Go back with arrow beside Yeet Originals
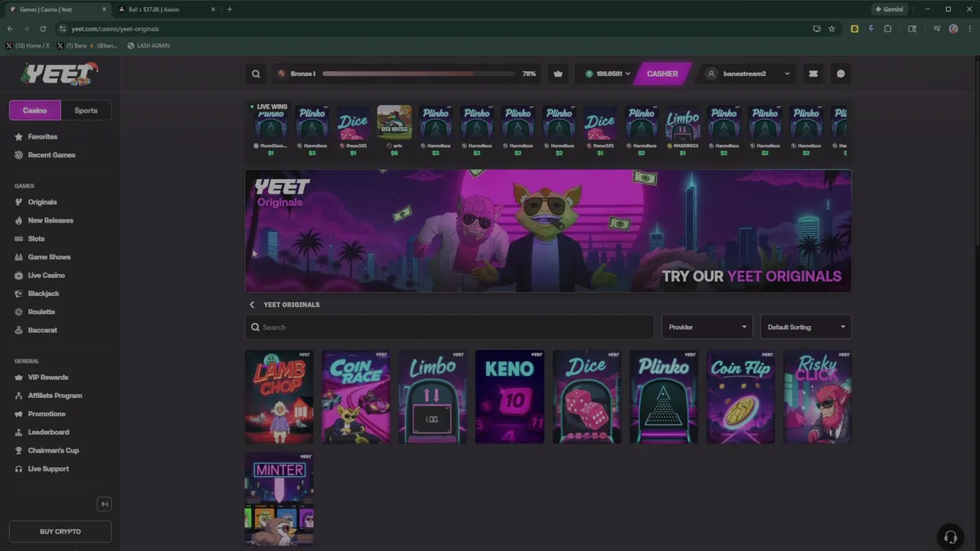 coord(252,305)
